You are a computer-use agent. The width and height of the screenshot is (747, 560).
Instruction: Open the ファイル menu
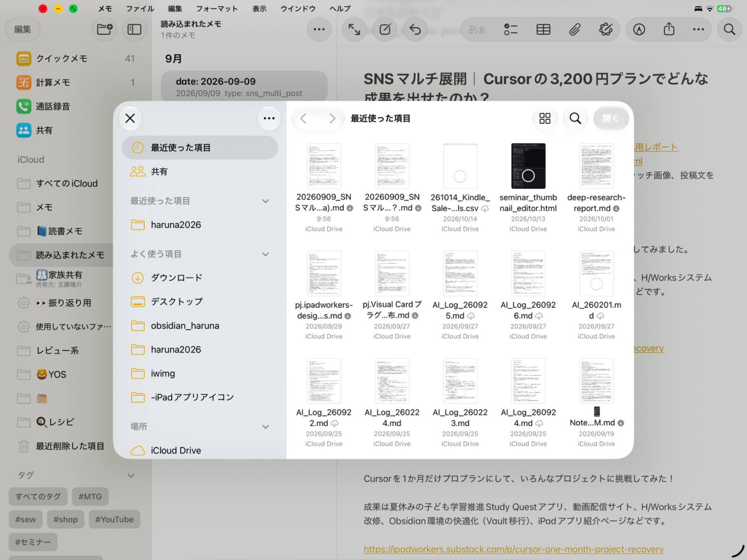coord(140,9)
